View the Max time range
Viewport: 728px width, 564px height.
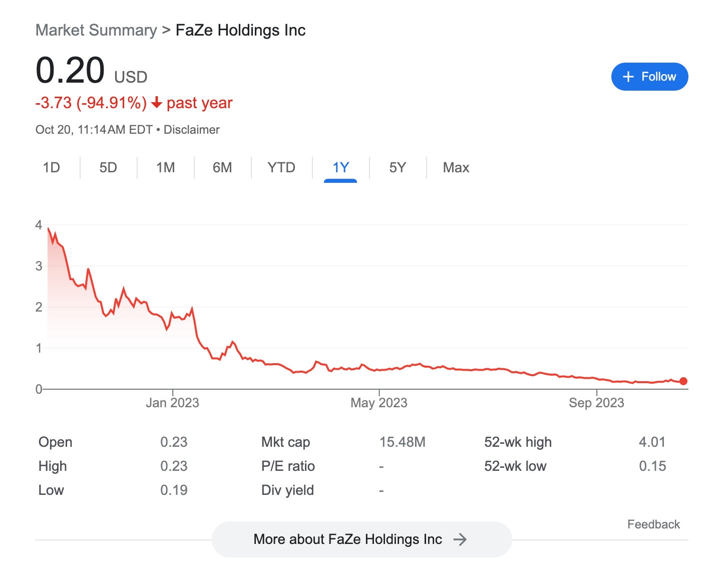pyautogui.click(x=456, y=167)
